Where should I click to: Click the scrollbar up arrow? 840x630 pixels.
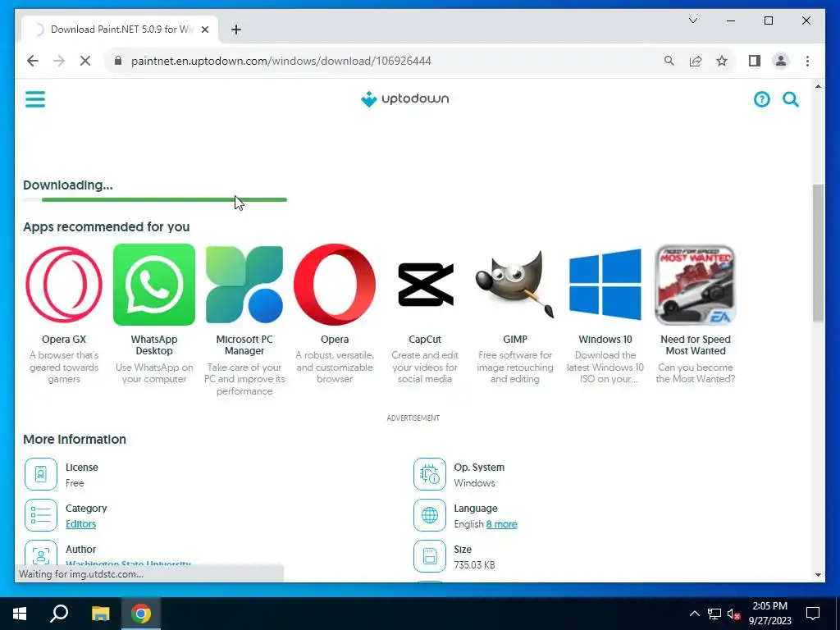tap(818, 86)
